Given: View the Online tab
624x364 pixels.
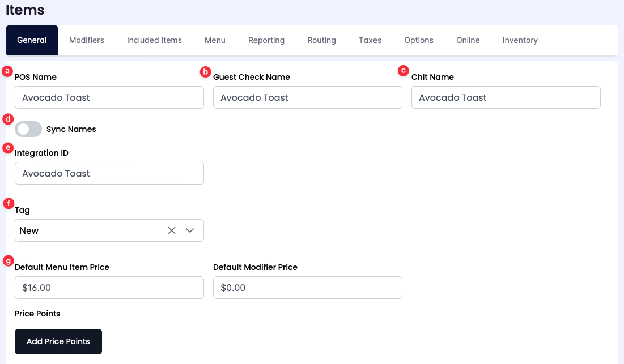Looking at the screenshot, I should point(468,40).
